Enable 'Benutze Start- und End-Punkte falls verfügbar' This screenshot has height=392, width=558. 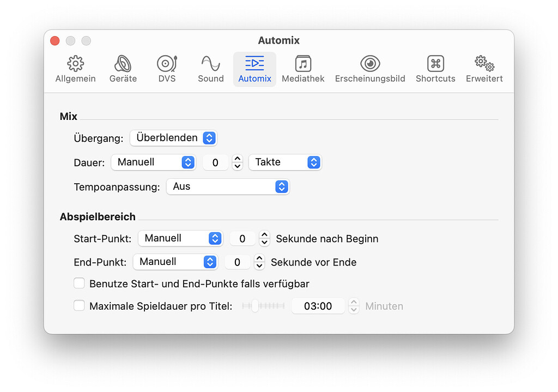point(80,284)
